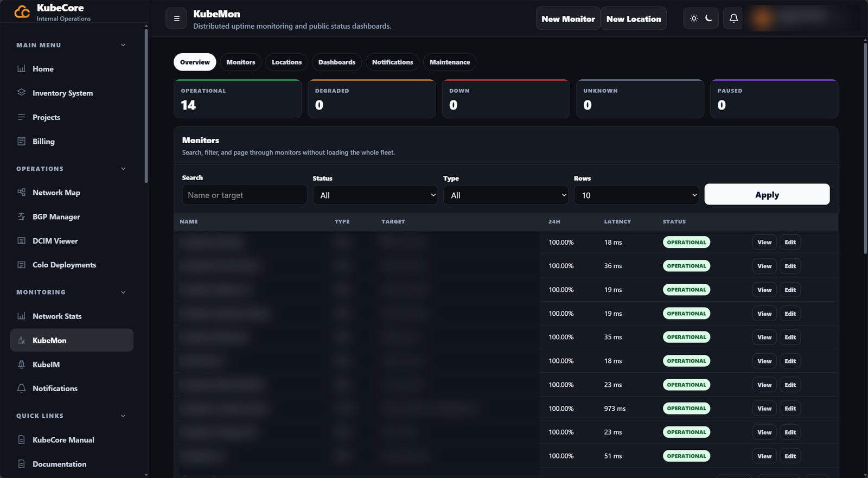The width and height of the screenshot is (868, 478).
Task: Click the 24H column header
Action: pyautogui.click(x=554, y=221)
